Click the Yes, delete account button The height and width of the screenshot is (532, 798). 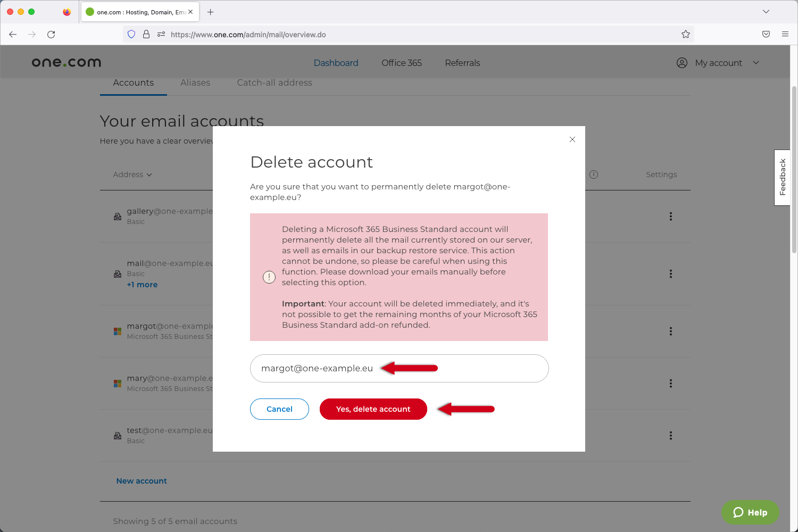point(373,409)
